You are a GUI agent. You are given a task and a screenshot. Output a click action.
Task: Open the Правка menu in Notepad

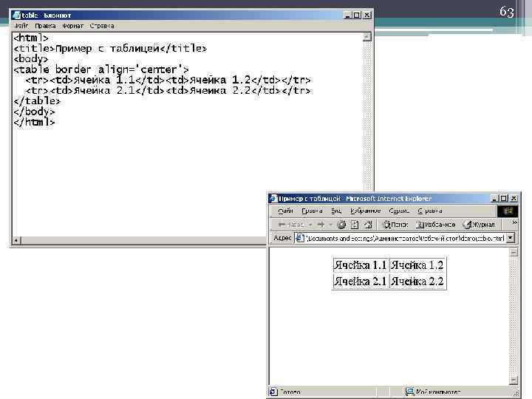point(45,26)
